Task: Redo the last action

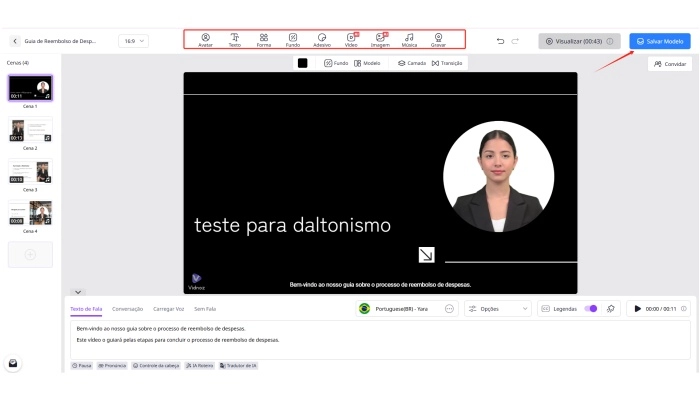Action: tap(515, 41)
